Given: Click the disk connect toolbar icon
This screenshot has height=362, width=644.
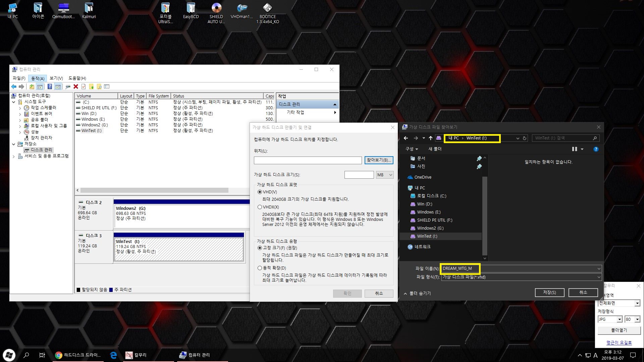Looking at the screenshot, I should pos(68,87).
